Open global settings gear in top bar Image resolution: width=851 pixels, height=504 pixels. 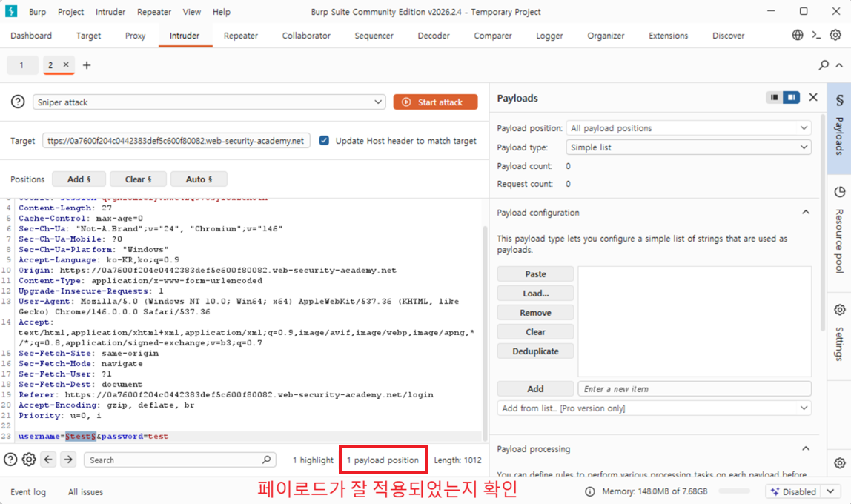pyautogui.click(x=835, y=36)
